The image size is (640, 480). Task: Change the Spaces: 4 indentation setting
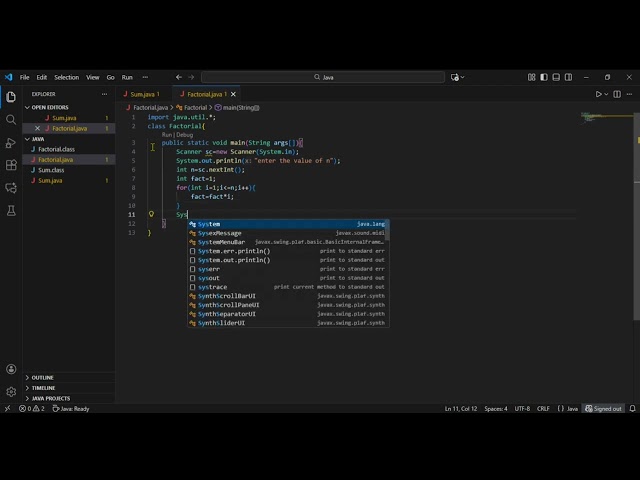click(496, 409)
